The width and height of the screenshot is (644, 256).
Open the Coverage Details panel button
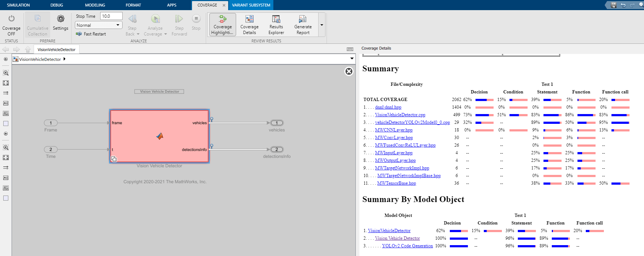point(250,25)
